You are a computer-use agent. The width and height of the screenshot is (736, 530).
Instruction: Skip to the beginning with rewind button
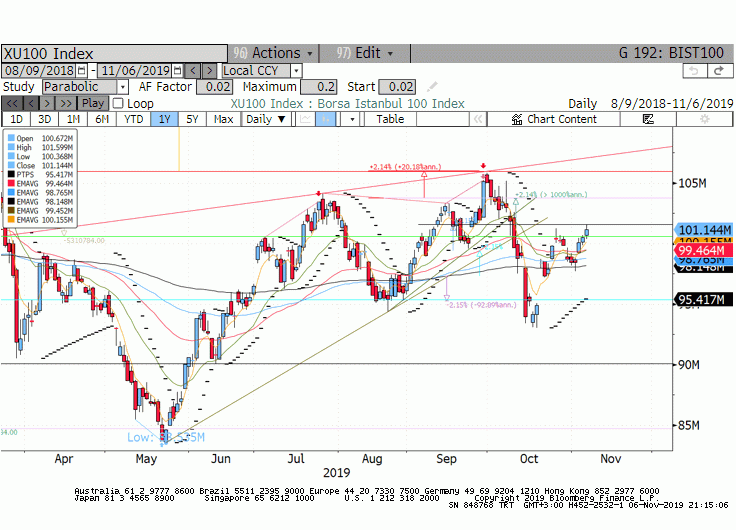[x=12, y=103]
